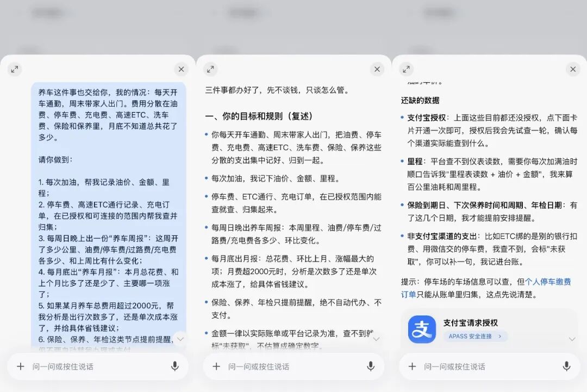587x392 pixels.
Task: Close the right panel showing 还缺的数据
Action: tap(573, 69)
